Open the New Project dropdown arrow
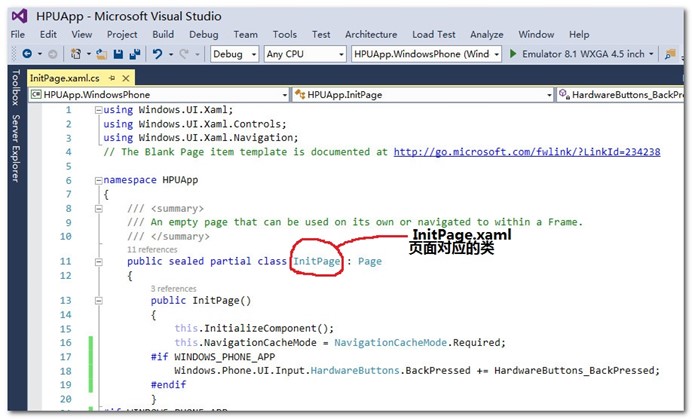 pos(89,54)
